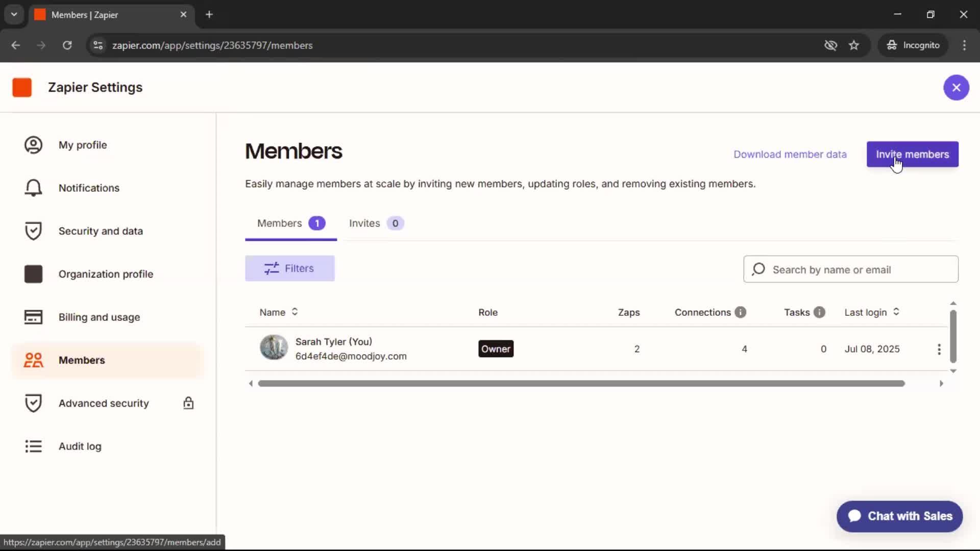Click the table's left scroll arrow
Image resolution: width=980 pixels, height=551 pixels.
click(x=251, y=384)
